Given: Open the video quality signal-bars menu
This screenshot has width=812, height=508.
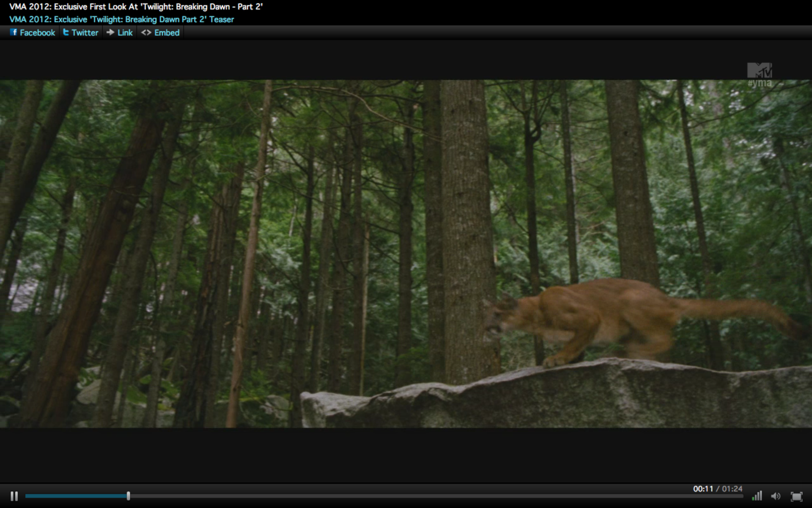Looking at the screenshot, I should coord(757,496).
